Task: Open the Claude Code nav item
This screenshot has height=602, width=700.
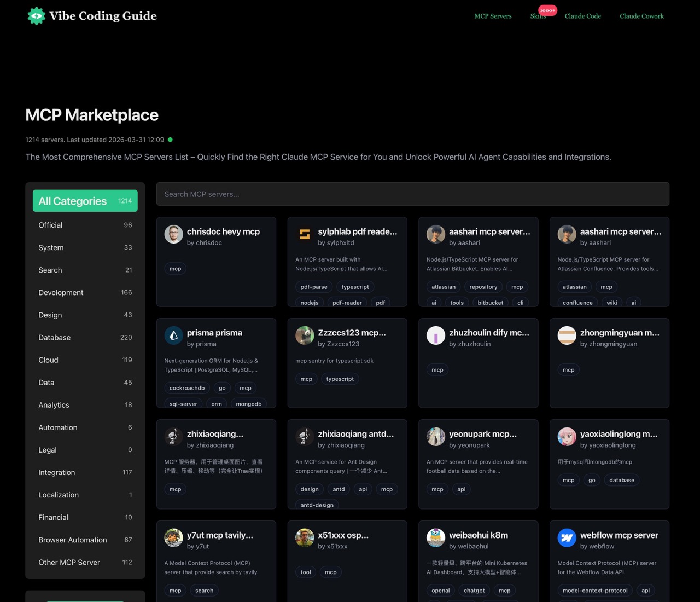Action: coord(583,16)
